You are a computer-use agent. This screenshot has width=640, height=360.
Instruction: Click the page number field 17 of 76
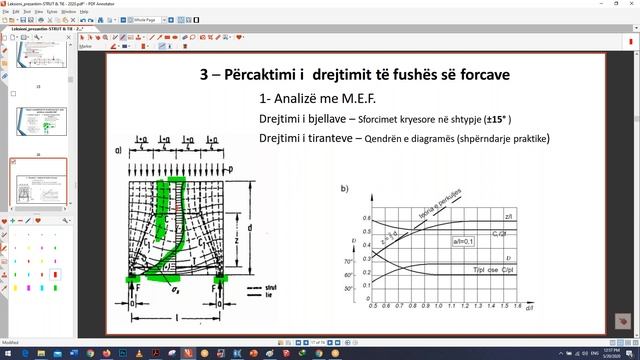click(x=318, y=342)
